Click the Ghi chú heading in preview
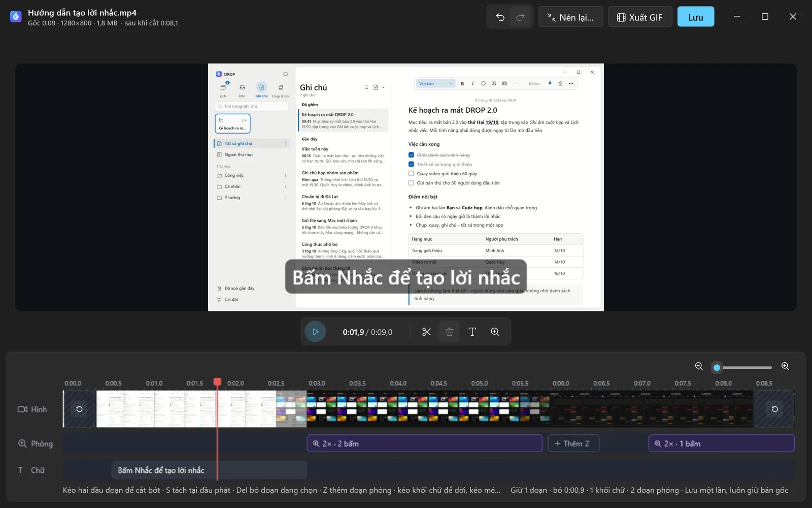Screen dimensions: 812x508 click(x=313, y=87)
